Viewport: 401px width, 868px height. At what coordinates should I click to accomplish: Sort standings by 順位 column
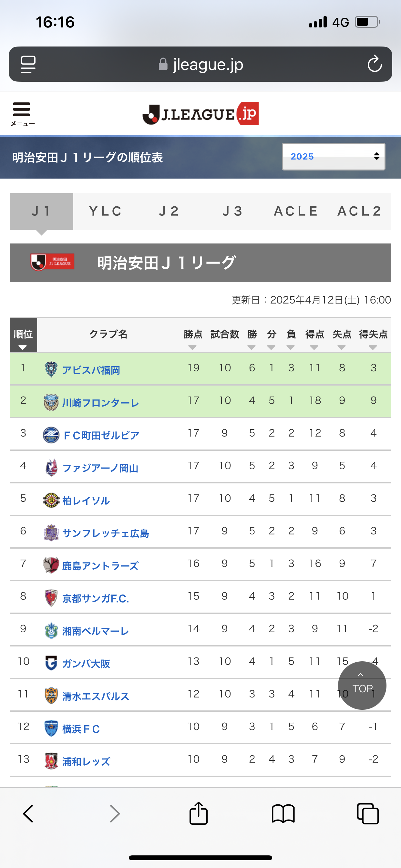[23, 347]
